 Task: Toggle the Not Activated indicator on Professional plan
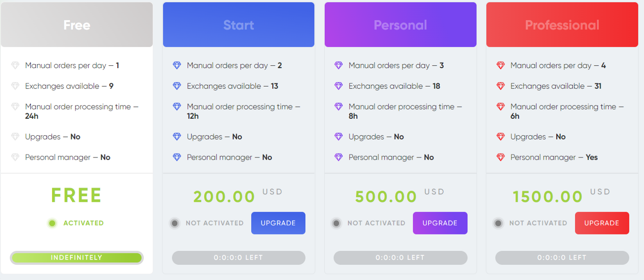tap(498, 223)
